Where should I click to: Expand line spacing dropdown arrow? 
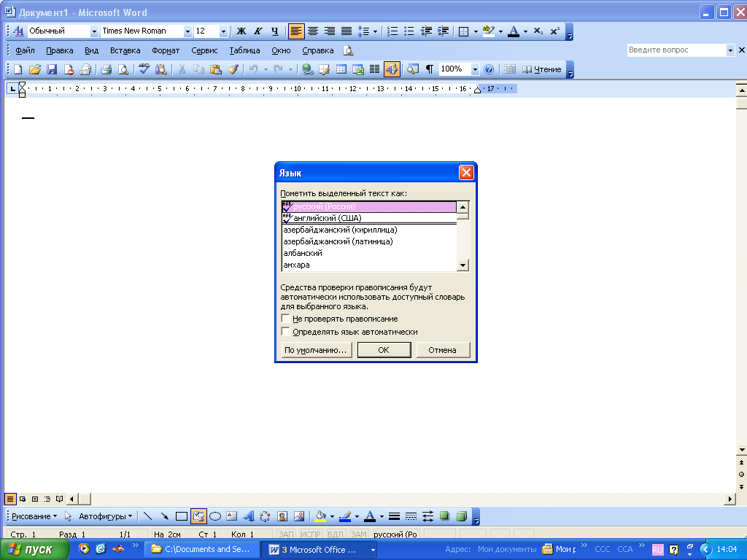tap(376, 31)
